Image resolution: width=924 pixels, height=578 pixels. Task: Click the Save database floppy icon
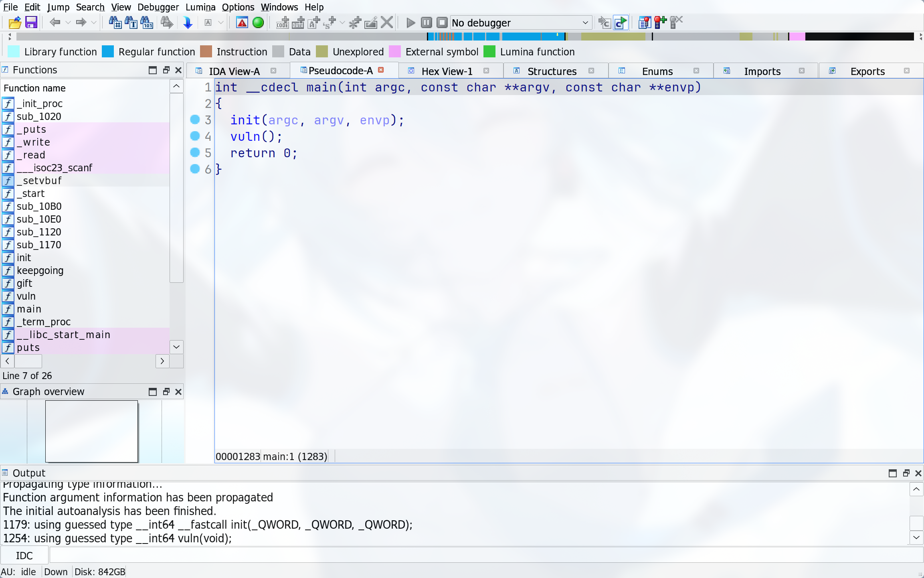coord(31,22)
